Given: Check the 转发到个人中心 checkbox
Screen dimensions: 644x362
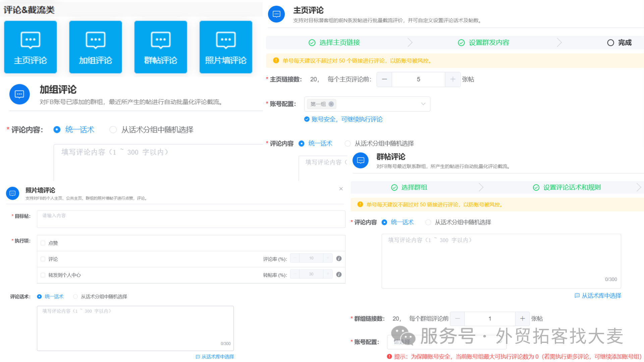Looking at the screenshot, I should coord(43,275).
